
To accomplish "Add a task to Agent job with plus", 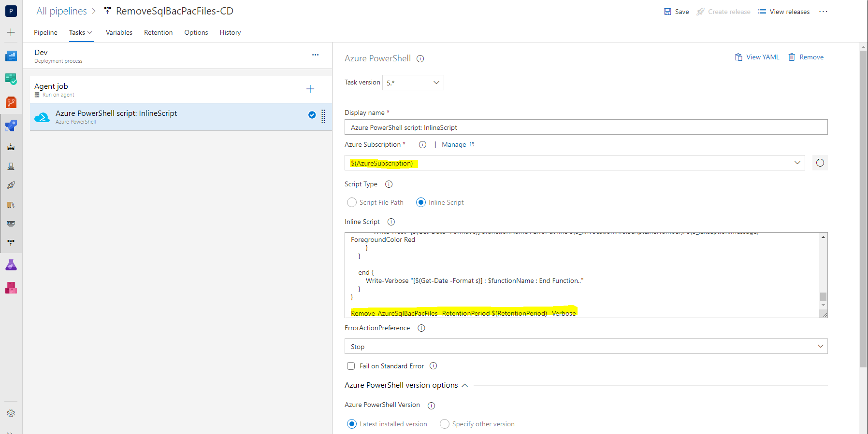I will (310, 89).
